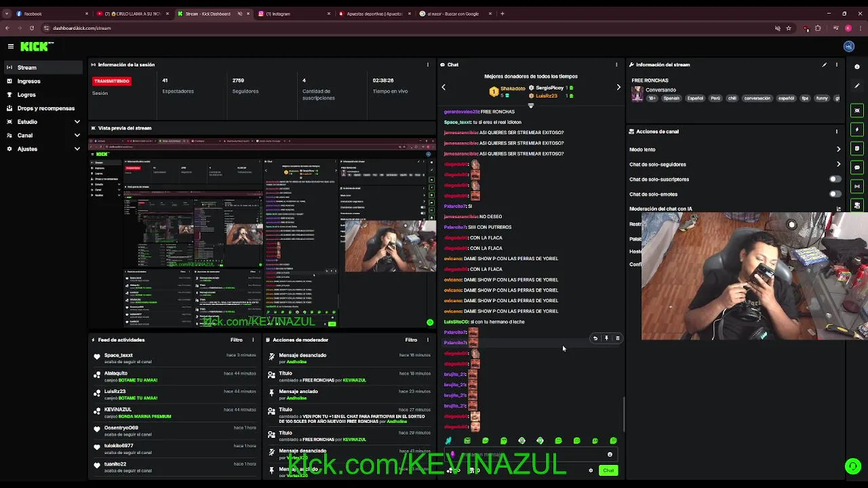
Task: Bookmark this page with star icon
Action: 789,28
